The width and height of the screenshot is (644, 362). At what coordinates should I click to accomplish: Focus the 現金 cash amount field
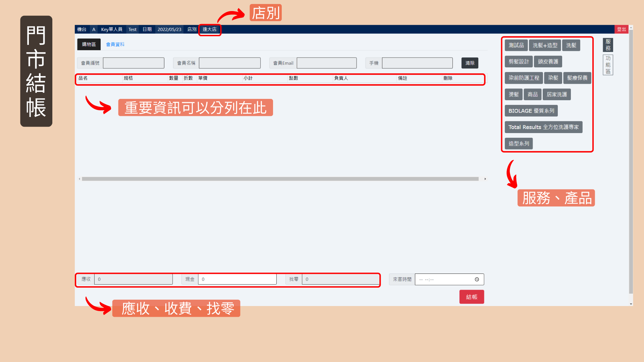coord(237,279)
